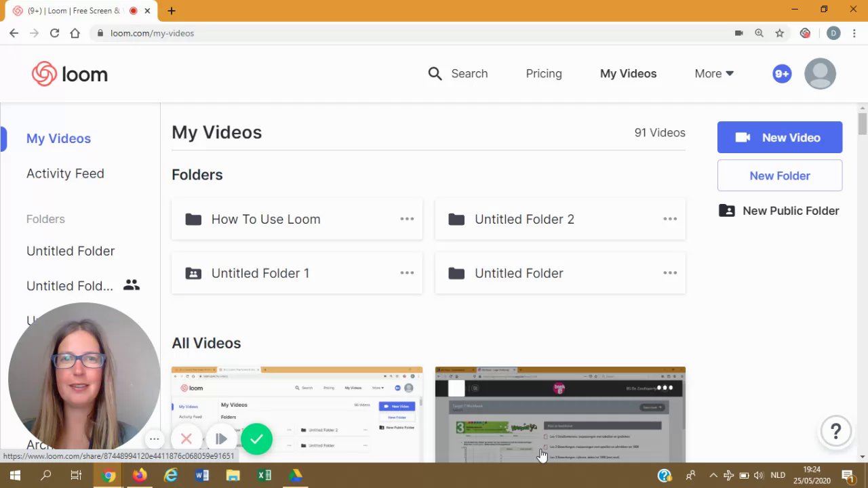
Task: Go to the My Videos header tab
Action: [x=628, y=73]
